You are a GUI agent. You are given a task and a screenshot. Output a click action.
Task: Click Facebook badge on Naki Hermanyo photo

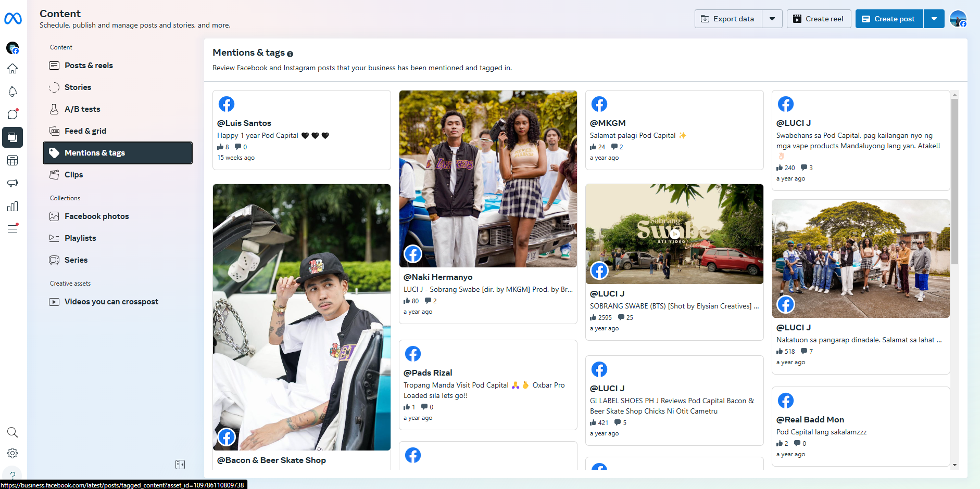pyautogui.click(x=413, y=254)
